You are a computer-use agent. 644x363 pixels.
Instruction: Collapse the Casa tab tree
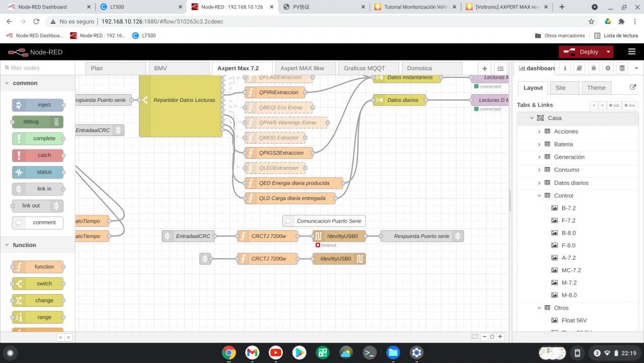[x=531, y=118]
